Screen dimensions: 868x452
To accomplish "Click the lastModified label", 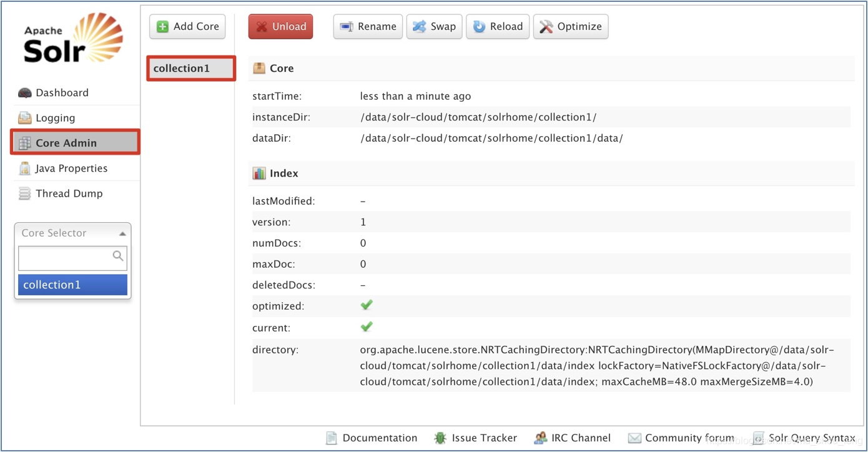I will coord(284,201).
